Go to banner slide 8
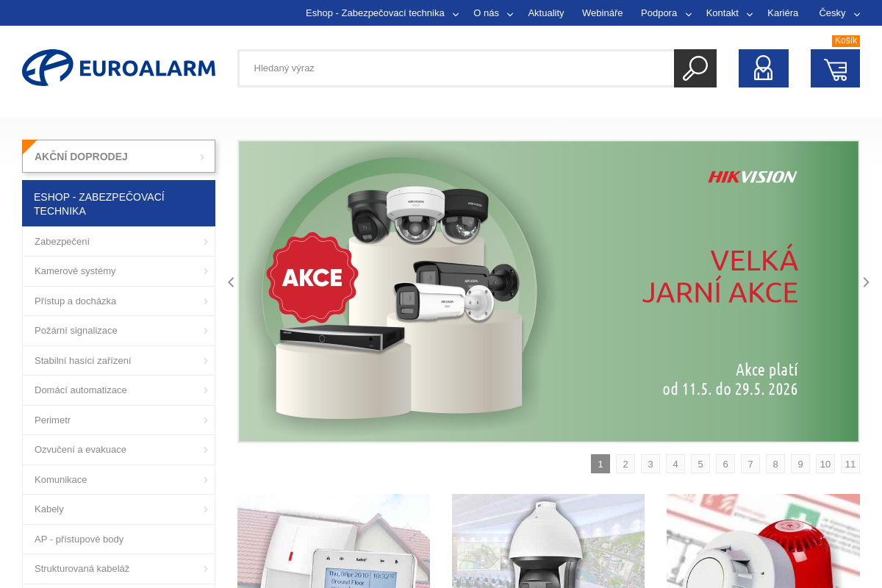Screen dimensions: 882x588 point(775,464)
